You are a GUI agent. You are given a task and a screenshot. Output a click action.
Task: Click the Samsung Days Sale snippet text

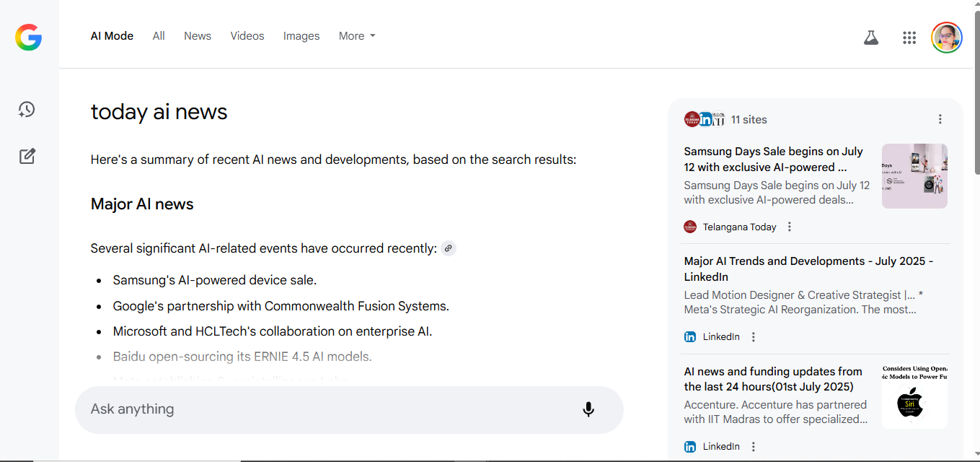(777, 193)
